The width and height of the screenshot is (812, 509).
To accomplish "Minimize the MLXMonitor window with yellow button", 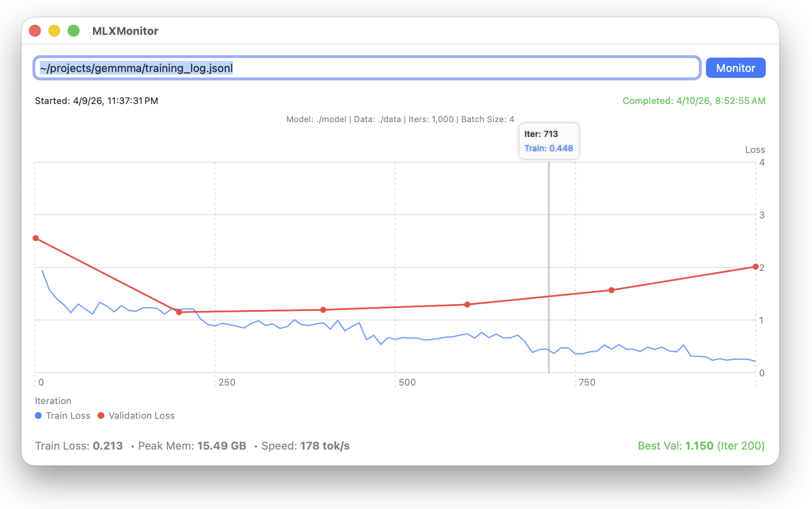I will pos(54,31).
